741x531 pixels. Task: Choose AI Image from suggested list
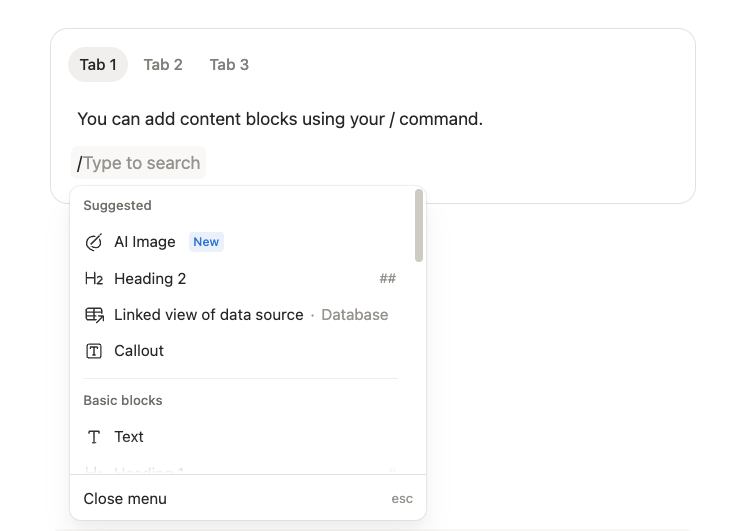pyautogui.click(x=241, y=242)
